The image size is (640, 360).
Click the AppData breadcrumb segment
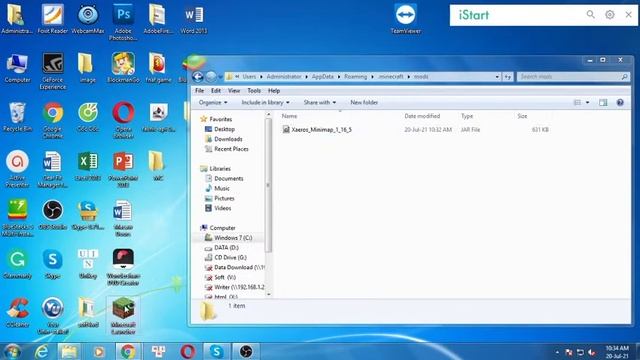point(322,77)
